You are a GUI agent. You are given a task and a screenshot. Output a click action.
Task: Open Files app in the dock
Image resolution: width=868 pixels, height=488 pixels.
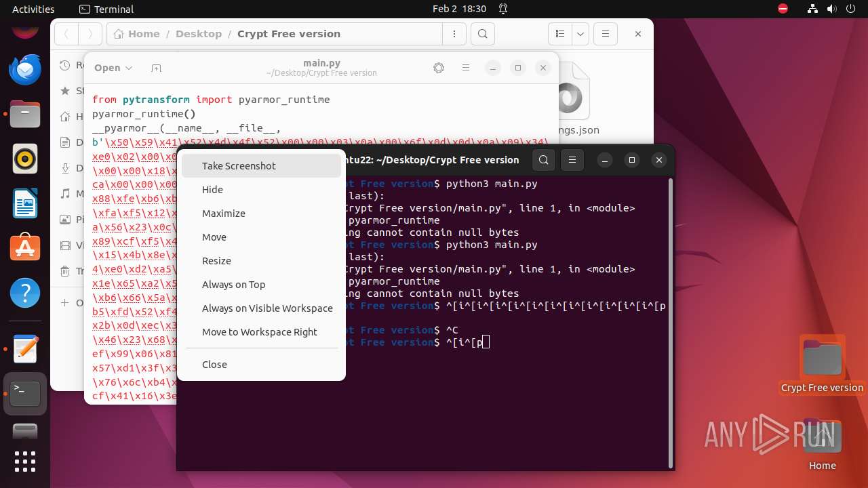(25, 114)
